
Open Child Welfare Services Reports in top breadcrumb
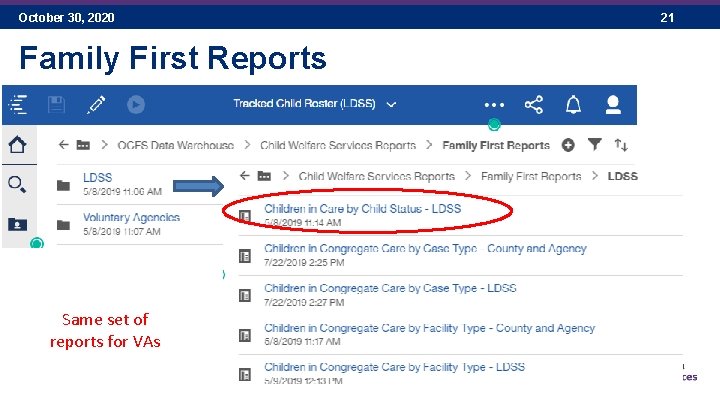click(338, 146)
